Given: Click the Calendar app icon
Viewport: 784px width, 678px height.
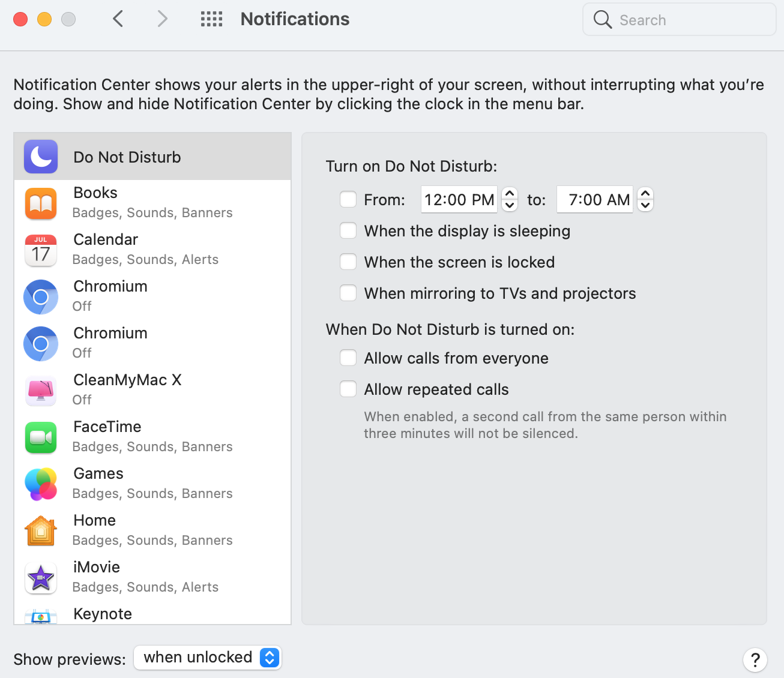Looking at the screenshot, I should [x=41, y=250].
